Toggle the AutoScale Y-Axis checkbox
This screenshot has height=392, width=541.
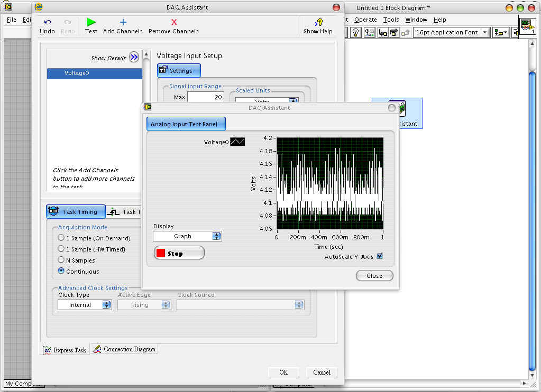[380, 256]
